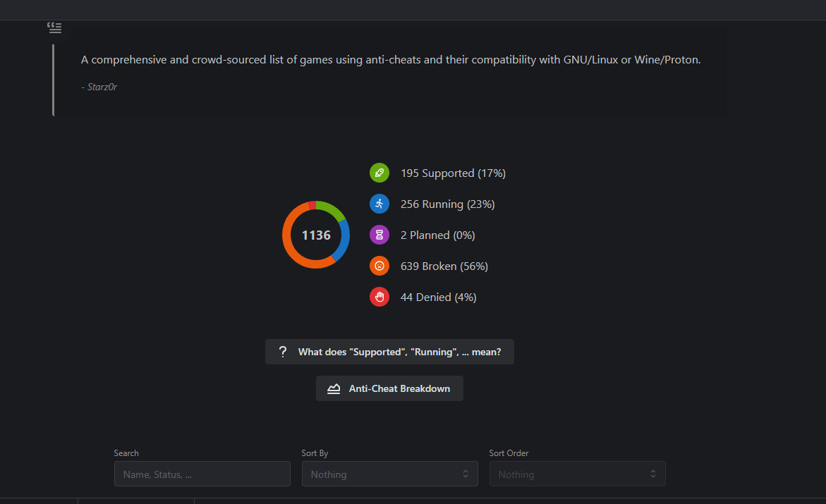Screen dimensions: 826x504
Task: Click the 1136 total in chart center
Action: 316,235
